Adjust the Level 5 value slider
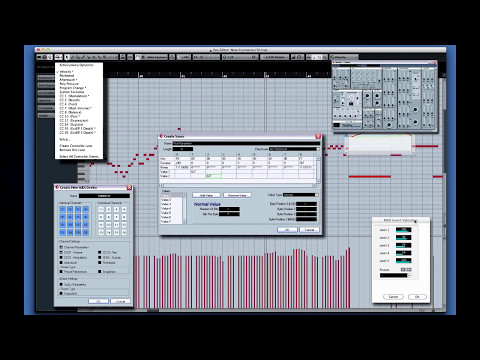Viewport: 480px width, 360px height. point(403,261)
